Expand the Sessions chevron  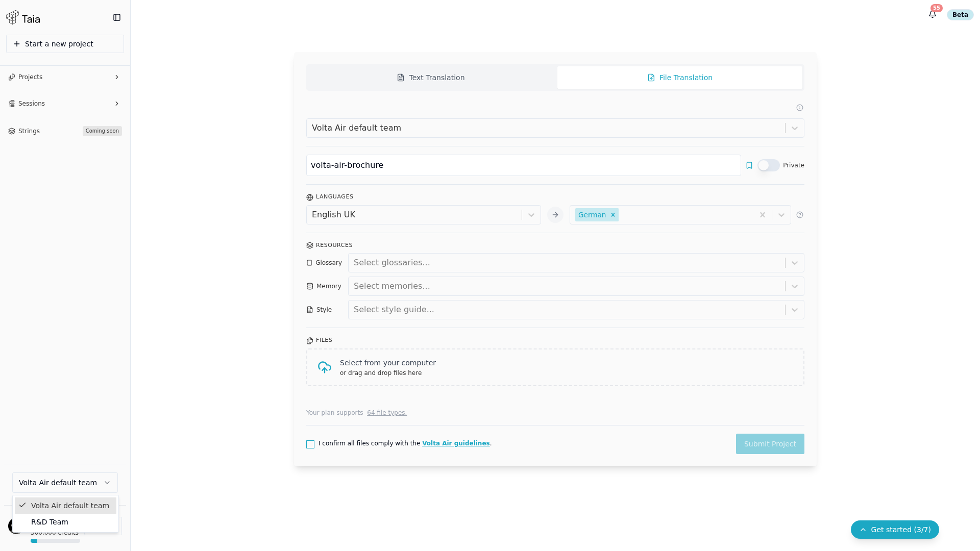117,104
